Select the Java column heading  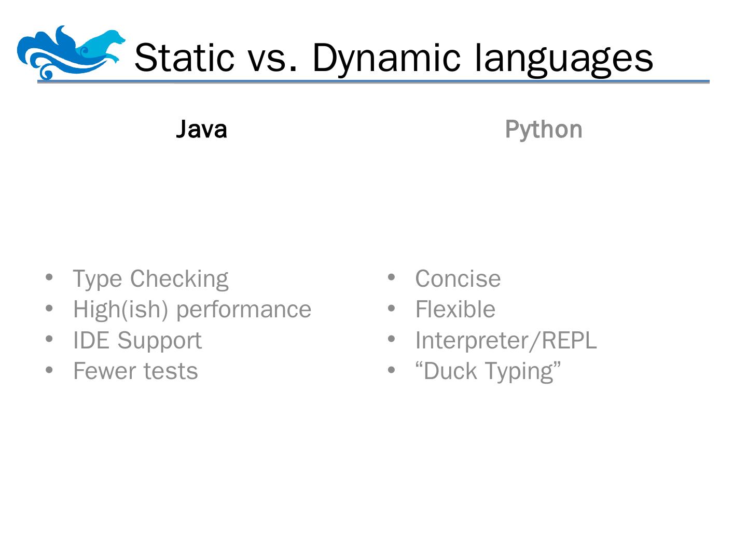point(201,129)
